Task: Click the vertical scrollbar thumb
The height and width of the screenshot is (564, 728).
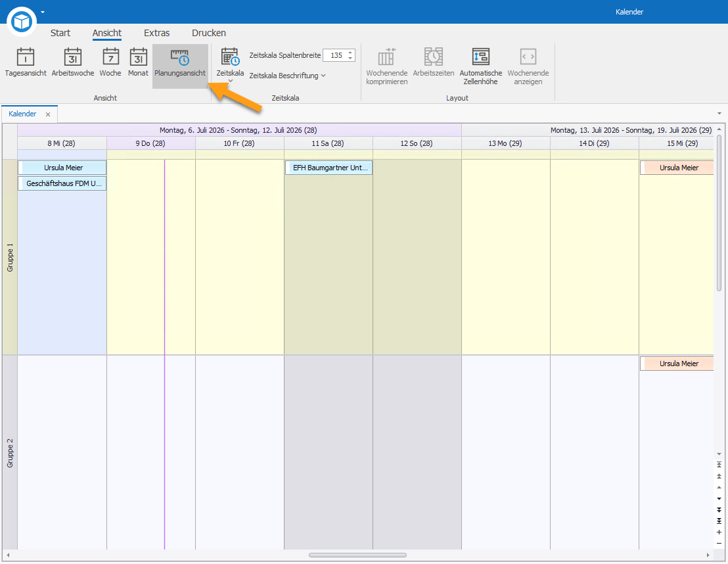Action: pos(719,213)
